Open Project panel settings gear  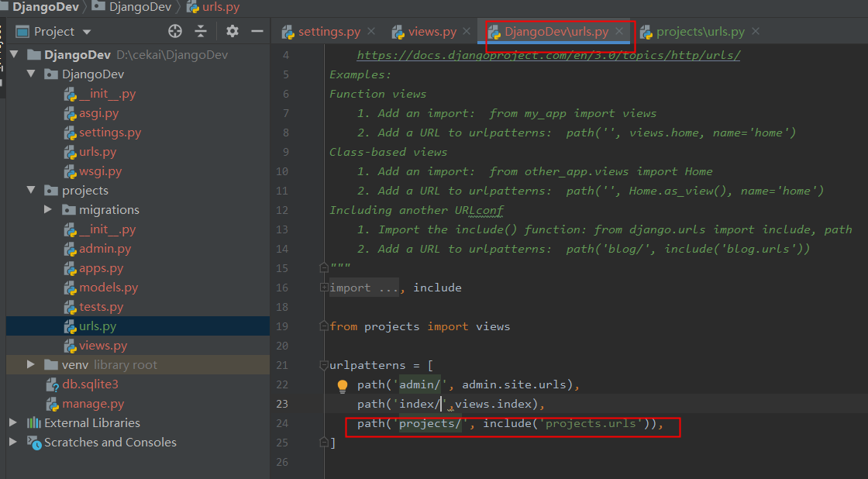[232, 31]
